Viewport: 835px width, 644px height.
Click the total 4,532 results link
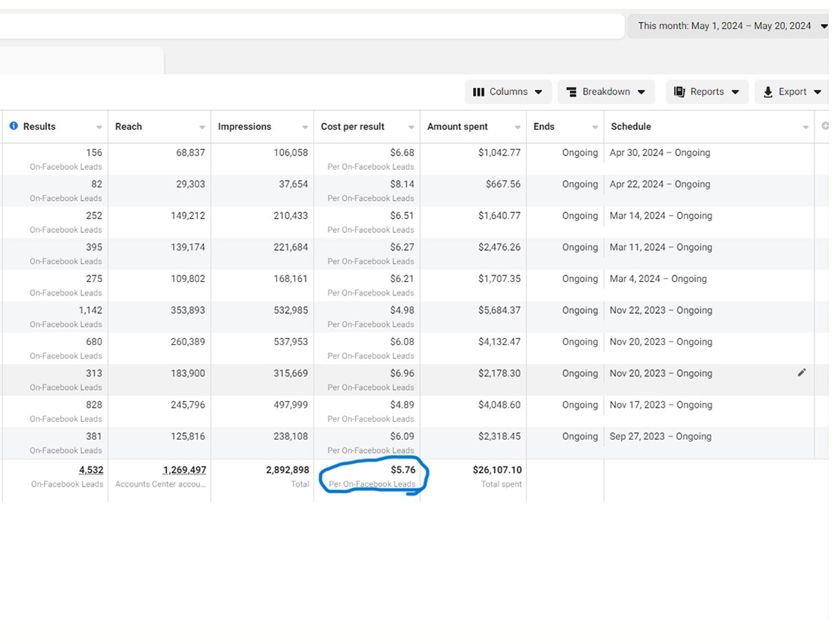(90, 470)
